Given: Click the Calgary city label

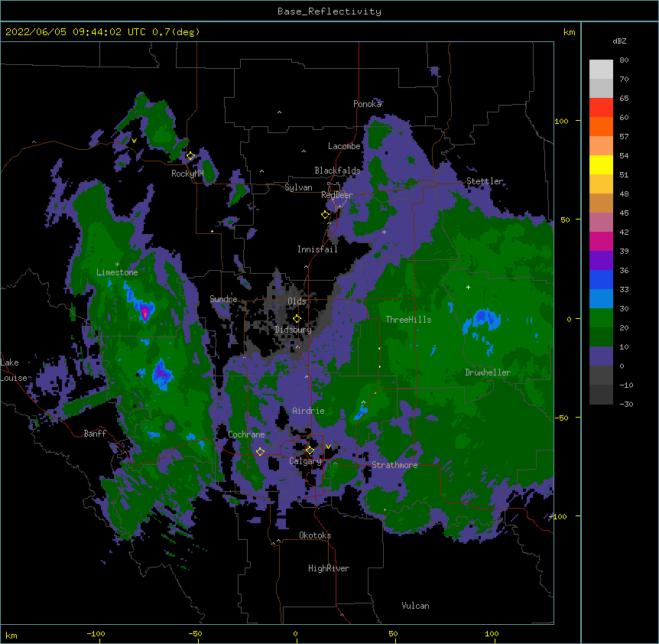Looking at the screenshot, I should click(x=305, y=461).
